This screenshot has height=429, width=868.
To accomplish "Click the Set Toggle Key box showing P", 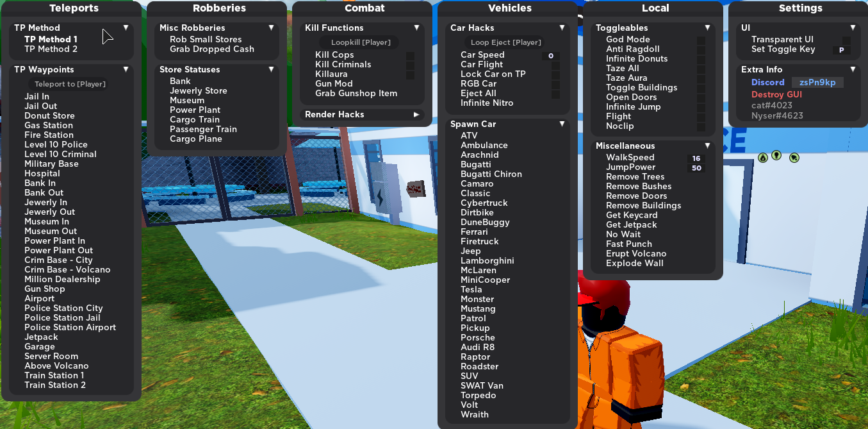I will [841, 50].
